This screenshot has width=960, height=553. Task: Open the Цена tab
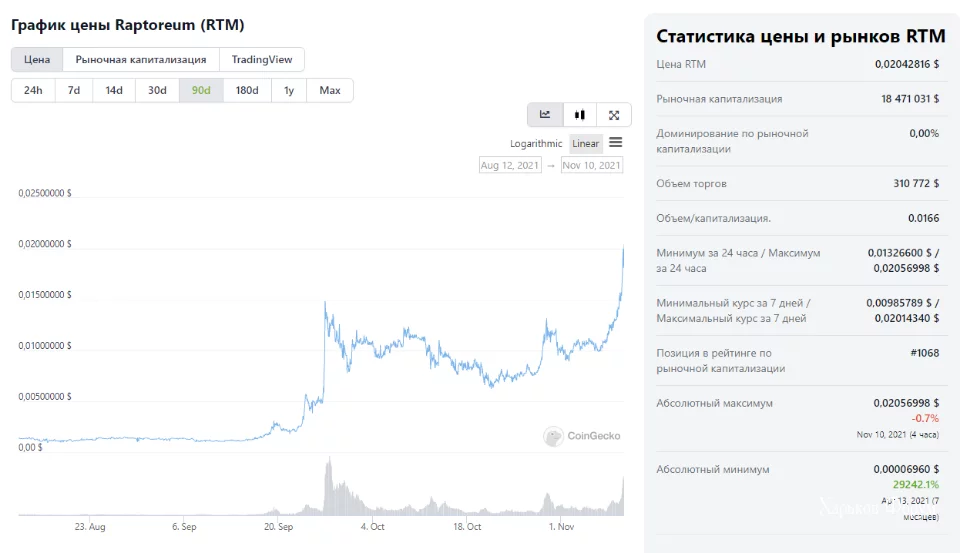pos(37,60)
